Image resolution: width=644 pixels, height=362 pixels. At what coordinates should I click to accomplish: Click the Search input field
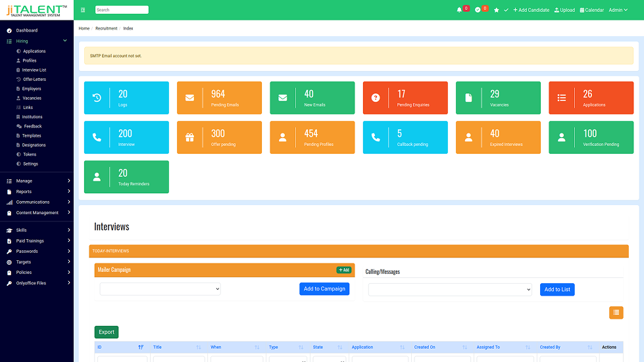coord(122,10)
